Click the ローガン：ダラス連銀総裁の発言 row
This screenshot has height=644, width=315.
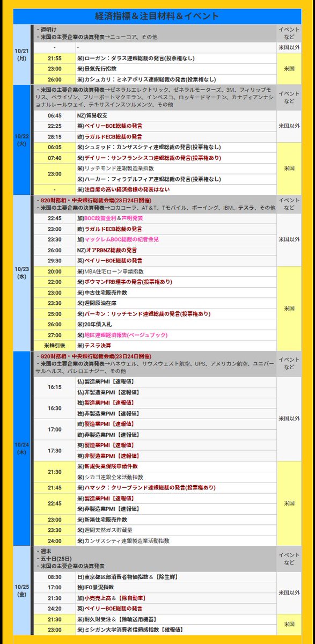pyautogui.click(x=176, y=58)
